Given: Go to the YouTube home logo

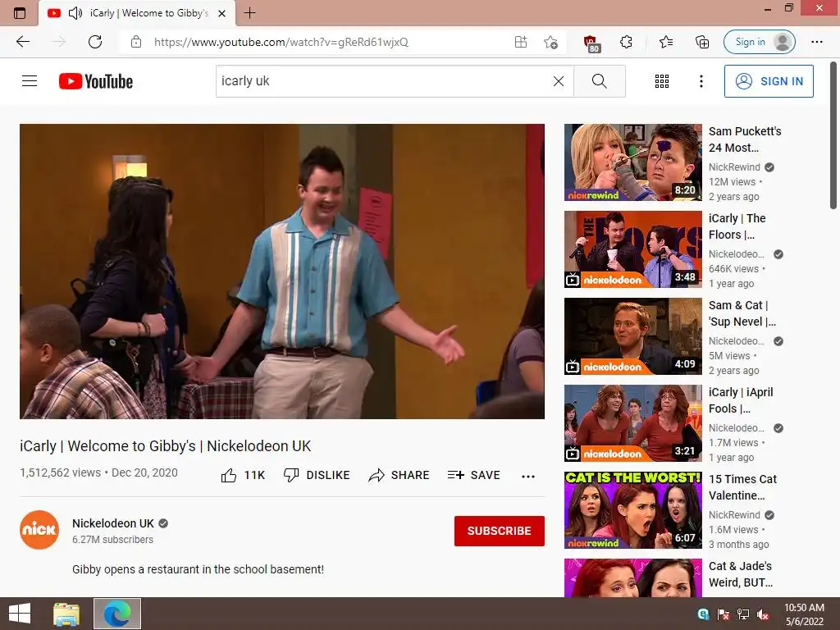Looking at the screenshot, I should point(96,81).
